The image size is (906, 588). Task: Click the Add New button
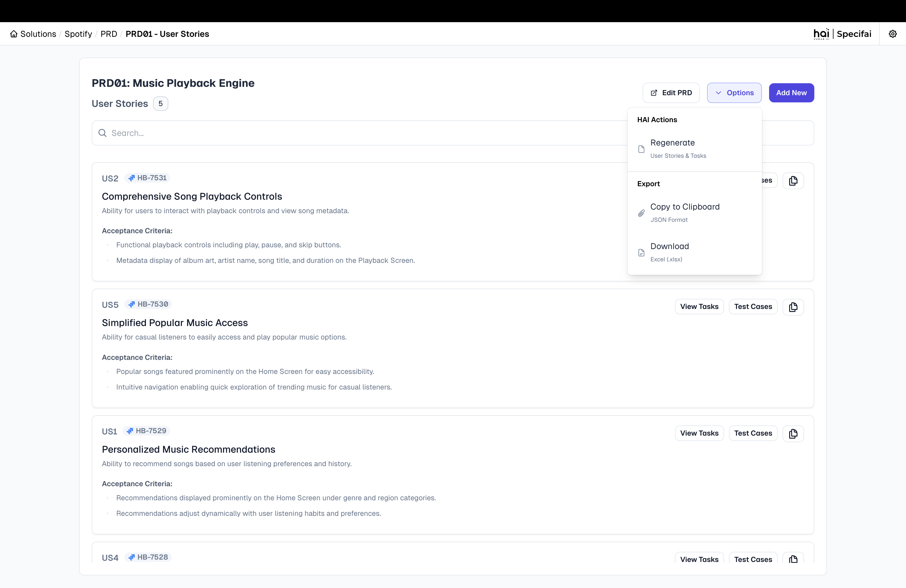[x=791, y=93]
